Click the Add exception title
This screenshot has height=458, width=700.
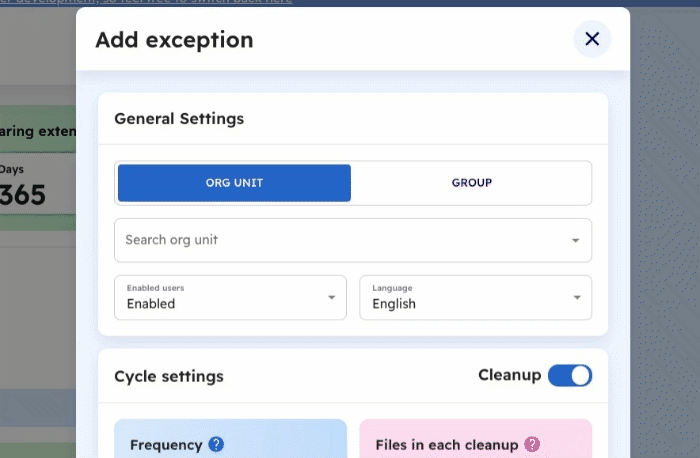174,40
